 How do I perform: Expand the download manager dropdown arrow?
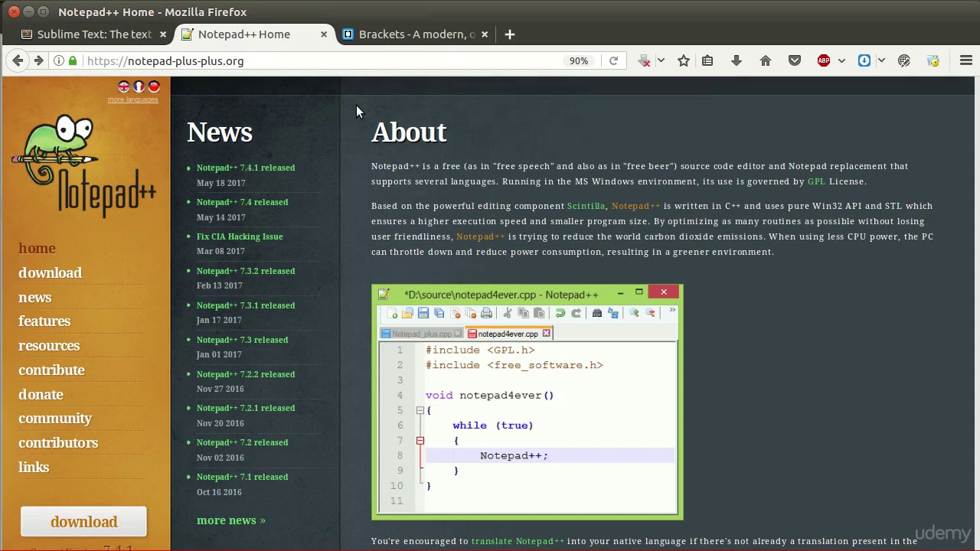pyautogui.click(x=661, y=60)
